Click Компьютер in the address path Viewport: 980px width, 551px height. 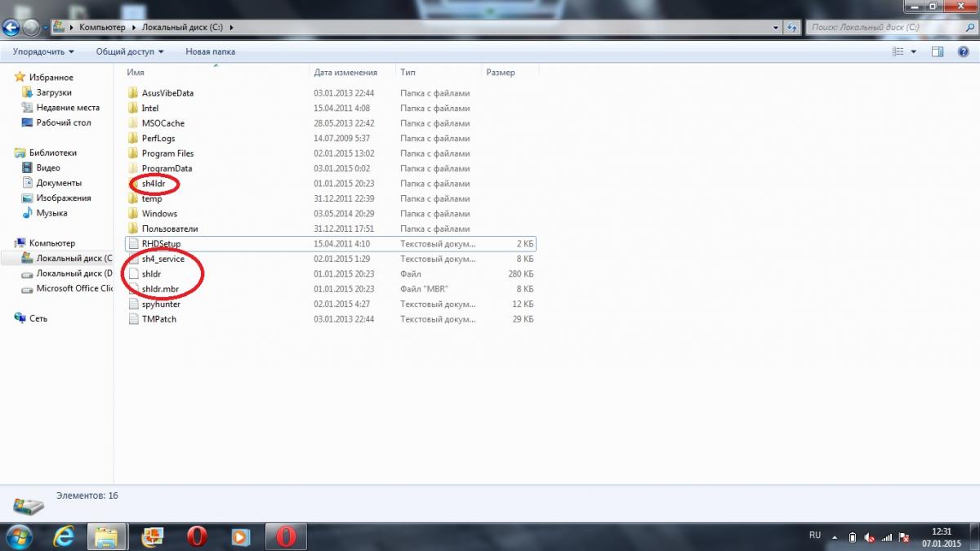103,27
